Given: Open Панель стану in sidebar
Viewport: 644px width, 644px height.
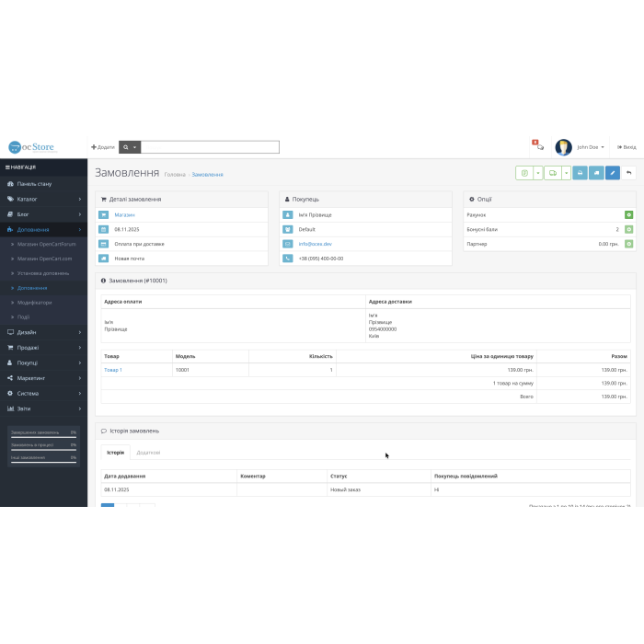Looking at the screenshot, I should click(x=43, y=184).
